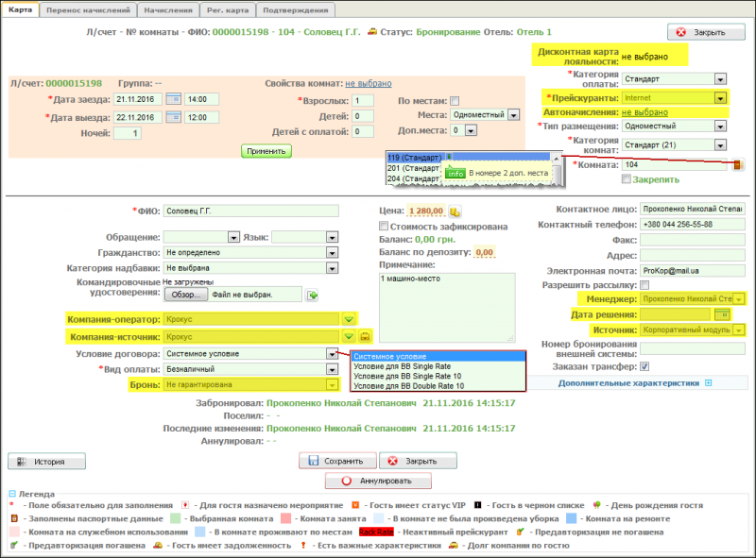Toggle the По местам checkbox
Image resolution: width=756 pixels, height=558 pixels.
pos(455,100)
